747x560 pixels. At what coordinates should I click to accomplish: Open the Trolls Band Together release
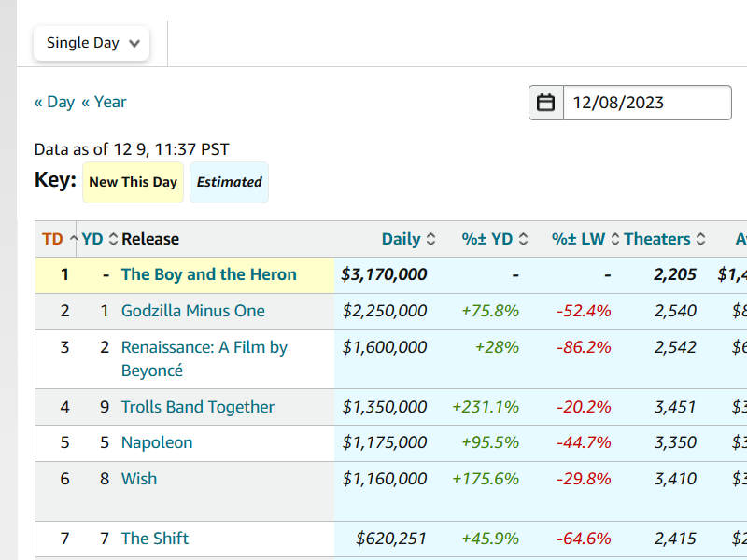pyautogui.click(x=197, y=407)
